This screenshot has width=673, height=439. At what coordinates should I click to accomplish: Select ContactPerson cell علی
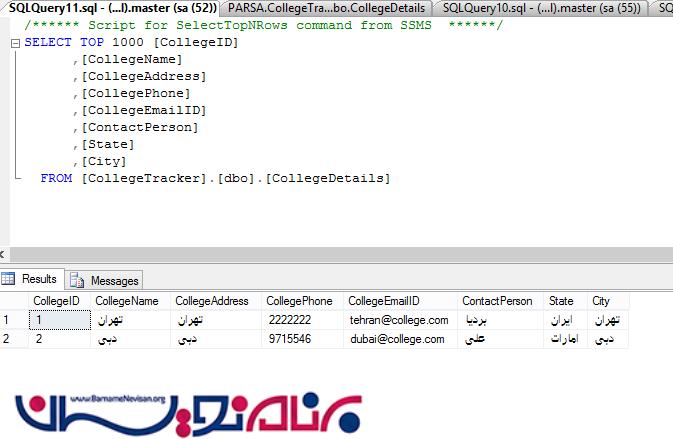click(x=501, y=339)
